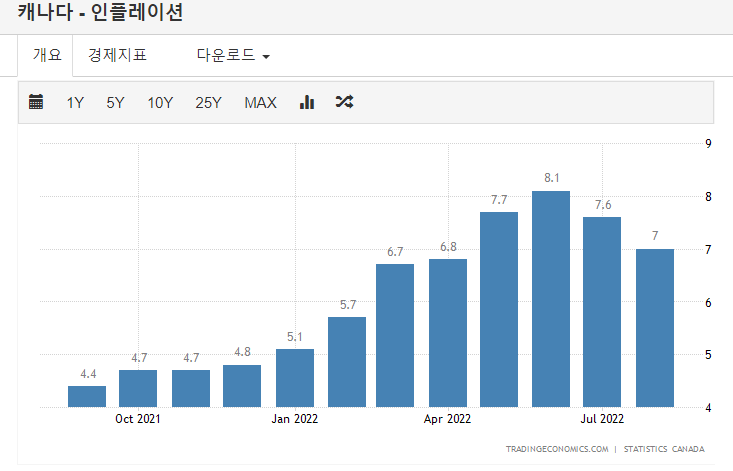Switch to the 경제지표 tab
The width and height of the screenshot is (733, 471).
pyautogui.click(x=117, y=55)
